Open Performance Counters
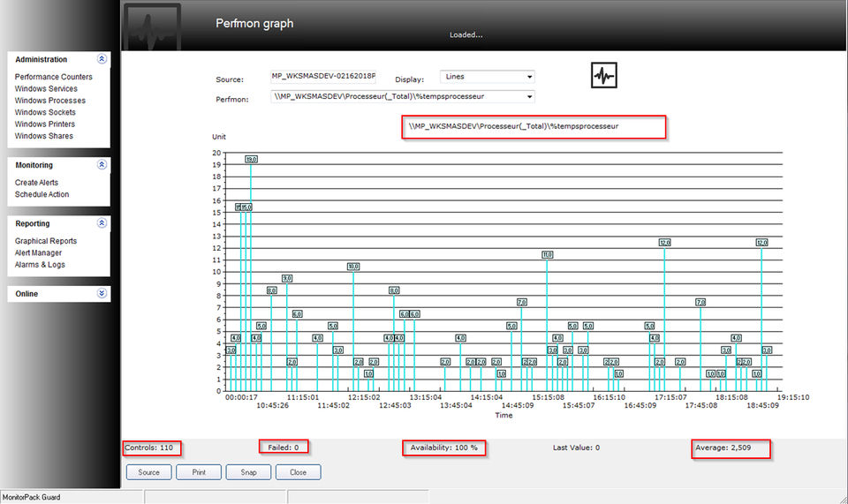 coord(54,77)
